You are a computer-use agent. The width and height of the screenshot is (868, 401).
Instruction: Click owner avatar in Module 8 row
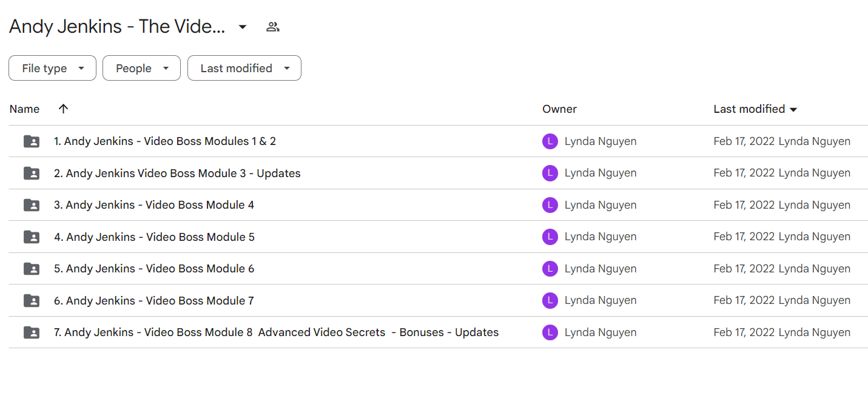point(550,332)
